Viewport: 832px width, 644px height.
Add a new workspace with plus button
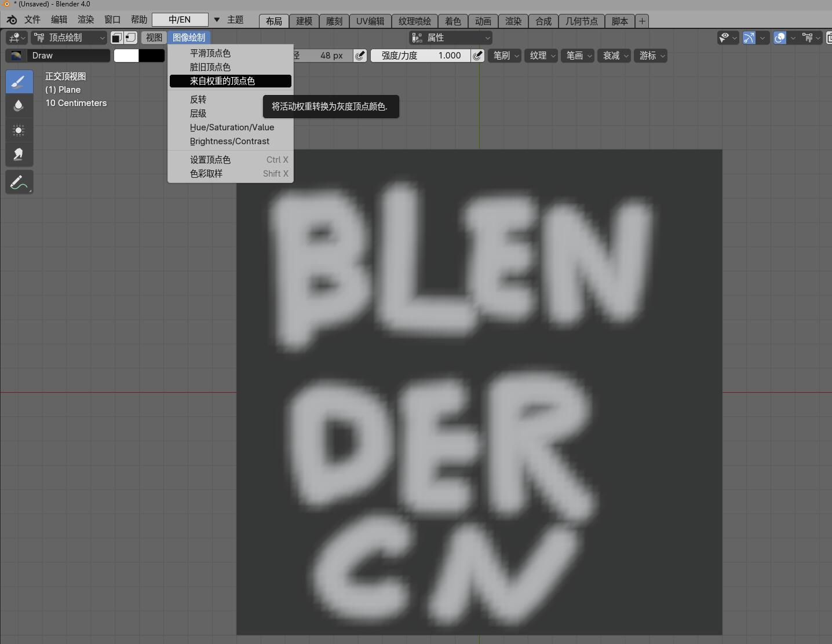tap(642, 21)
